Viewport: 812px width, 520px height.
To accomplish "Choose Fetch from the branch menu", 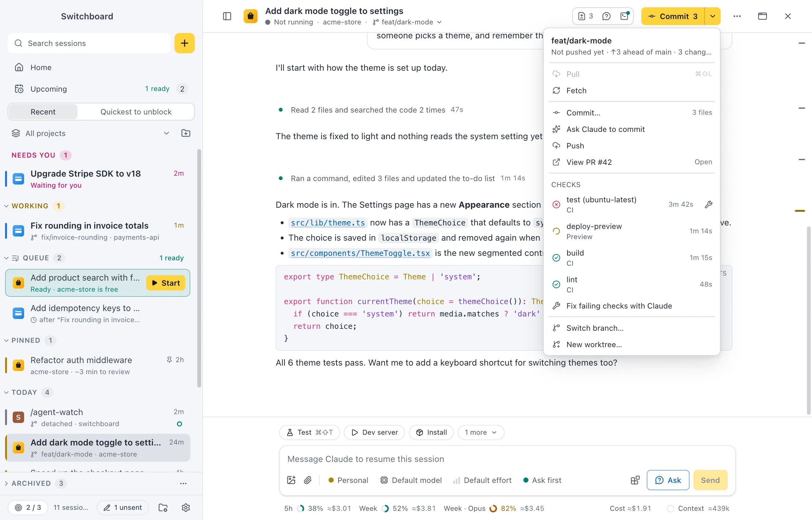I will pos(632,90).
